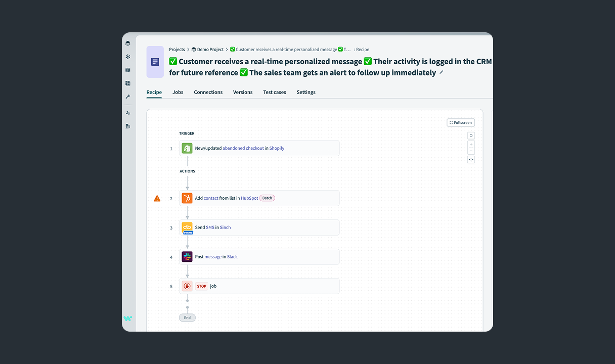Viewport: 615px width, 364px height.
Task: Zoom out with the minus button
Action: point(471,151)
